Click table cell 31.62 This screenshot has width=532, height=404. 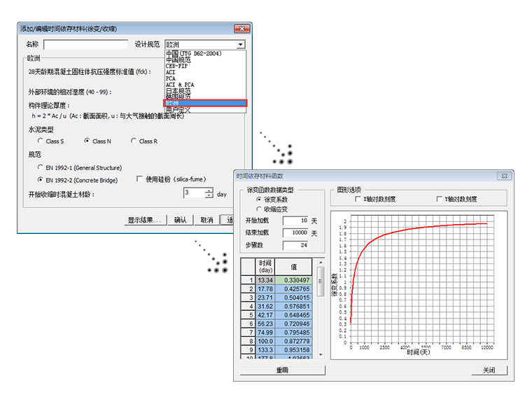(x=265, y=306)
